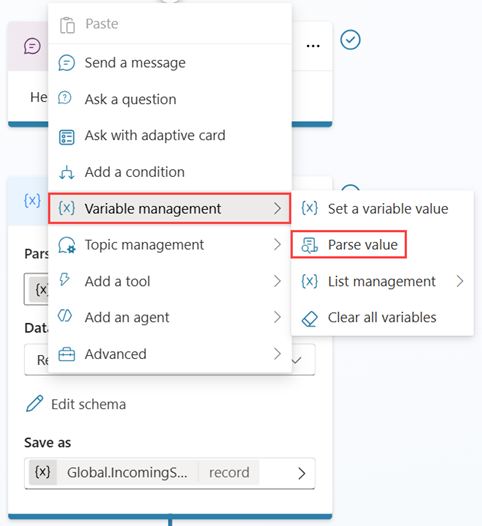Click the lightning bolt Add a tool icon
The image size is (482, 526).
pyautogui.click(x=64, y=279)
